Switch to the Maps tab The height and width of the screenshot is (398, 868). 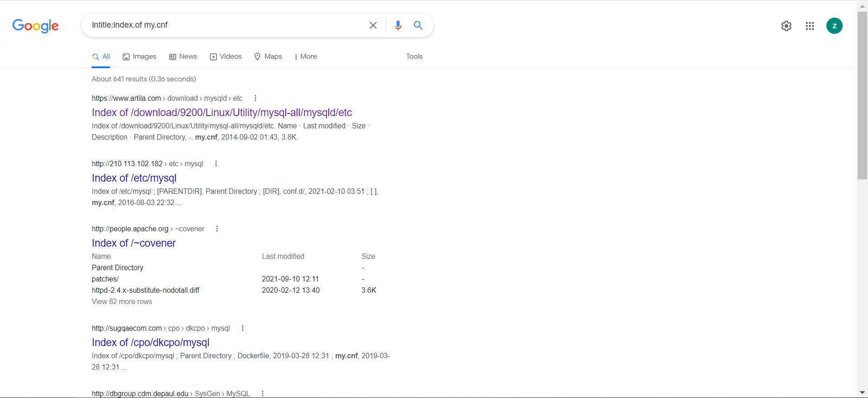268,56
